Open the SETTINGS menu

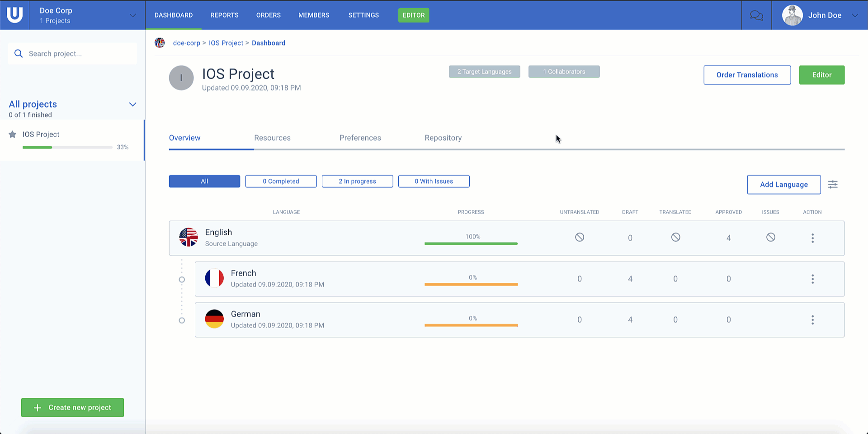pyautogui.click(x=363, y=15)
